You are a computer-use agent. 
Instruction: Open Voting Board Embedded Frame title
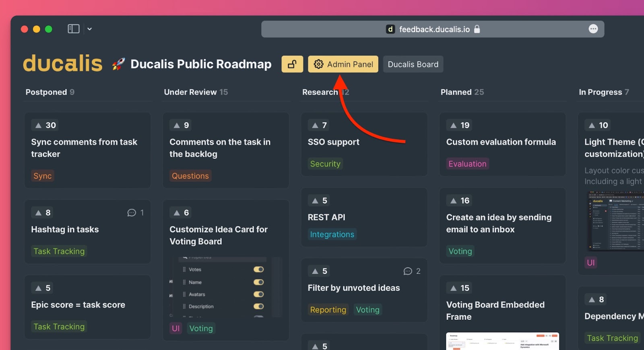coord(495,311)
